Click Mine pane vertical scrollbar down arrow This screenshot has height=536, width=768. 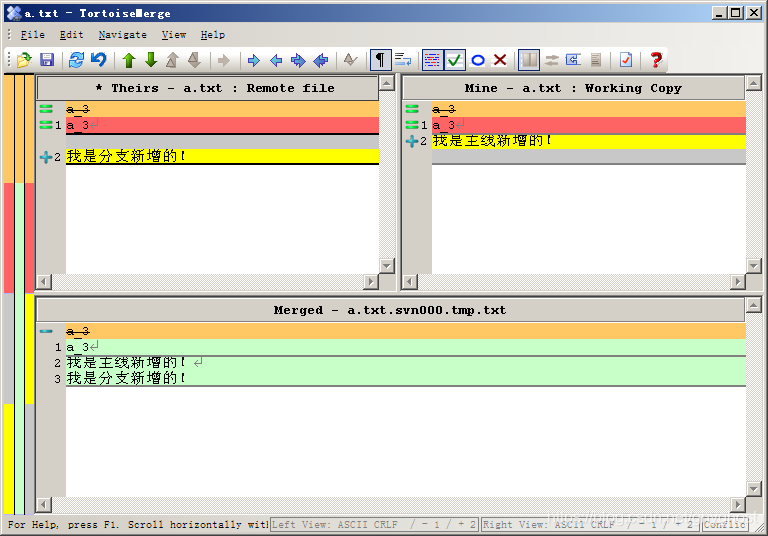click(753, 266)
